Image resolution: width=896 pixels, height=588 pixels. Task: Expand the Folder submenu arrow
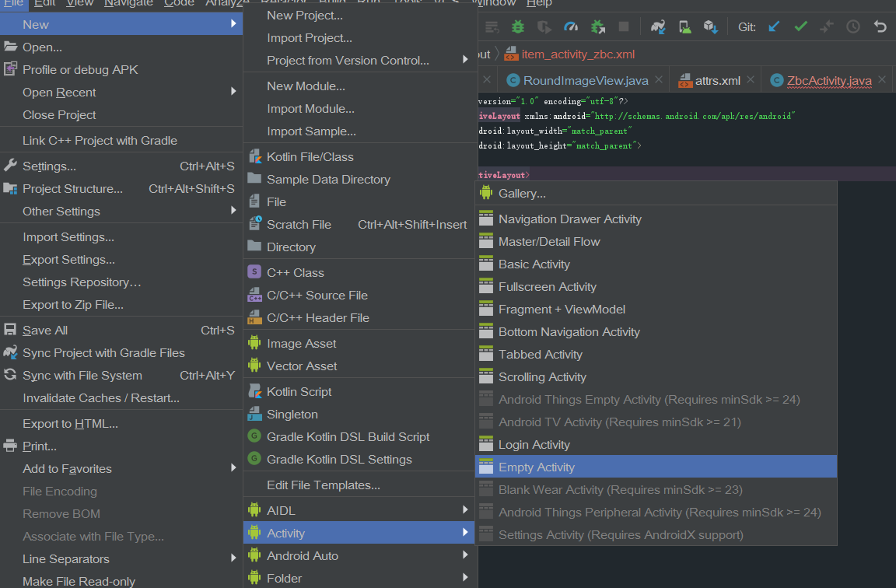[x=465, y=577]
